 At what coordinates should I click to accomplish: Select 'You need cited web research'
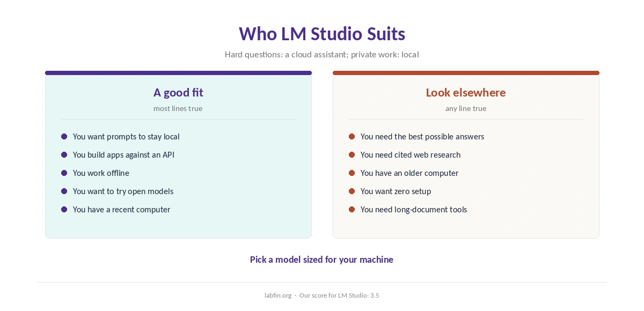[x=411, y=155]
